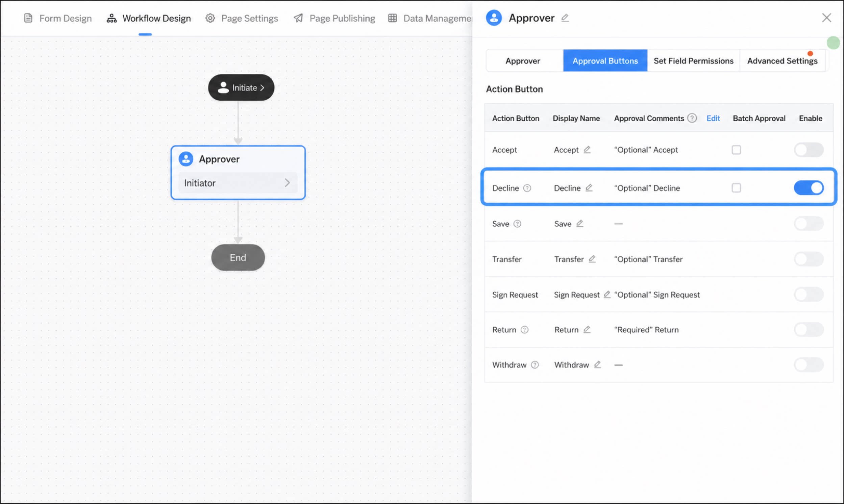This screenshot has height=504, width=844.
Task: Open the Form Design tab
Action: (58, 18)
